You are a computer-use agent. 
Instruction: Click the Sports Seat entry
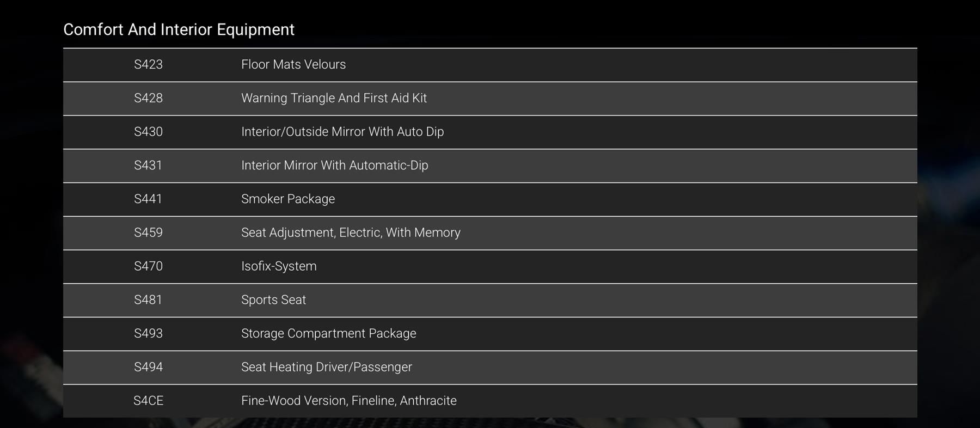click(x=273, y=300)
